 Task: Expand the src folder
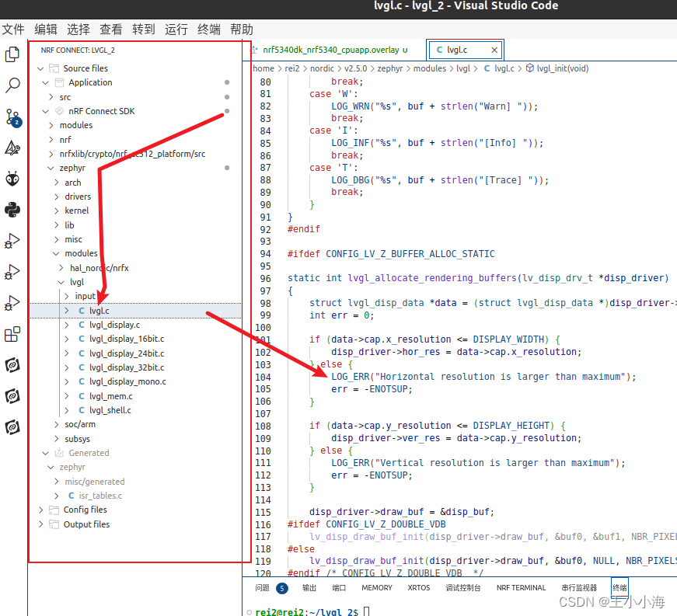click(x=51, y=97)
